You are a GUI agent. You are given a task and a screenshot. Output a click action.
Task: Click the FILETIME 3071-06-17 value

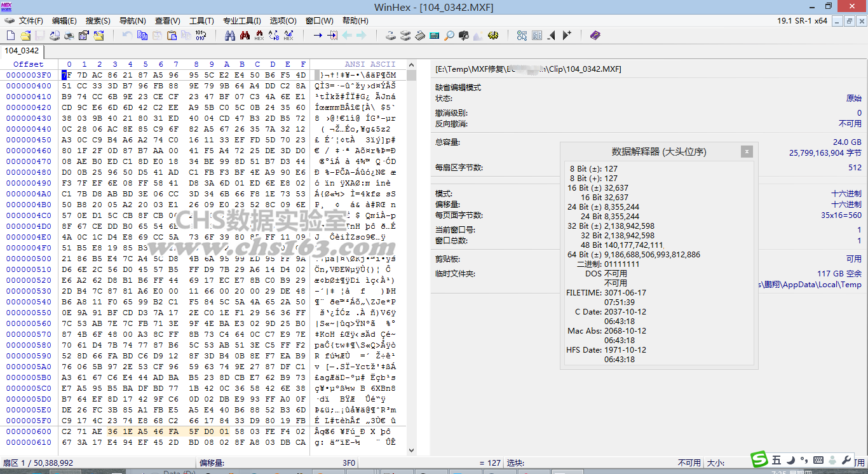click(626, 292)
